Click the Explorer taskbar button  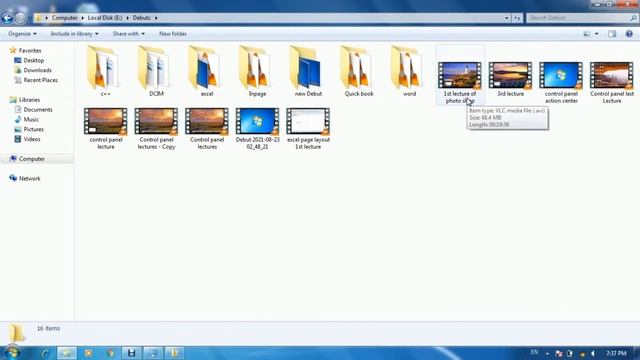click(x=67, y=353)
